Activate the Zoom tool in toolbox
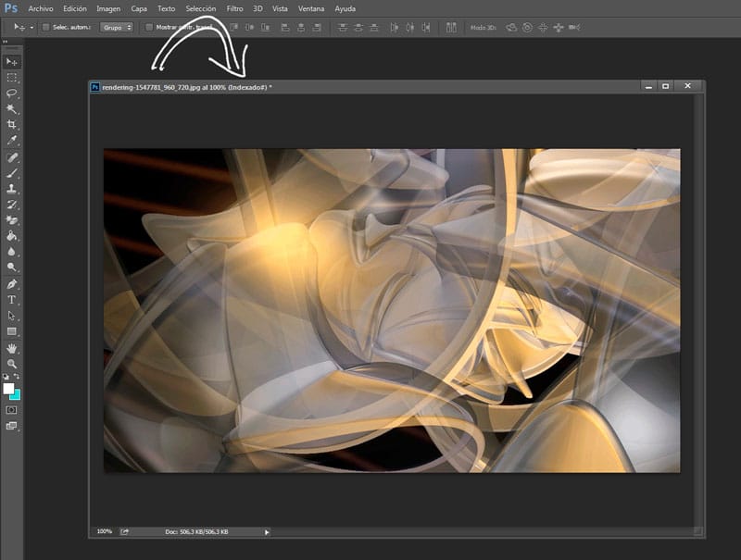Image resolution: width=741 pixels, height=560 pixels. tap(12, 364)
